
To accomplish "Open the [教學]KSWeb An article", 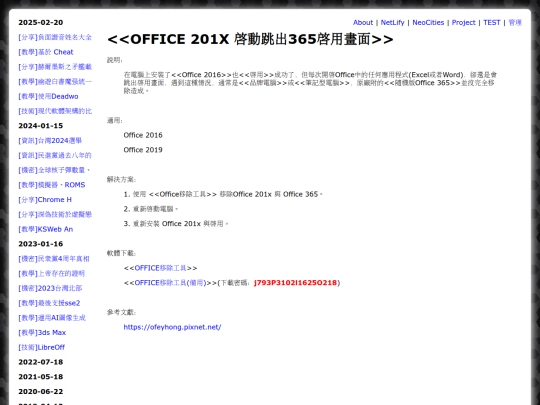I will (45, 229).
